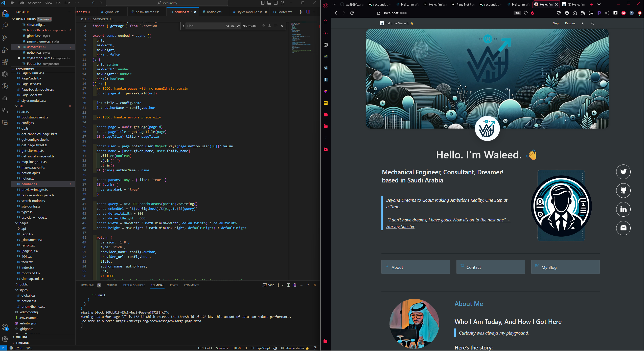Click the GitHub social icon on webpage
The width and height of the screenshot is (644, 351).
(623, 191)
